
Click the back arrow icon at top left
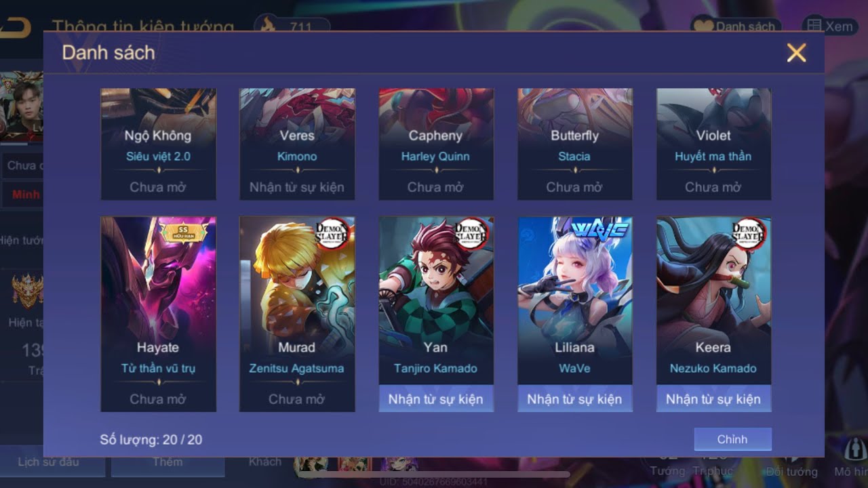(x=15, y=27)
